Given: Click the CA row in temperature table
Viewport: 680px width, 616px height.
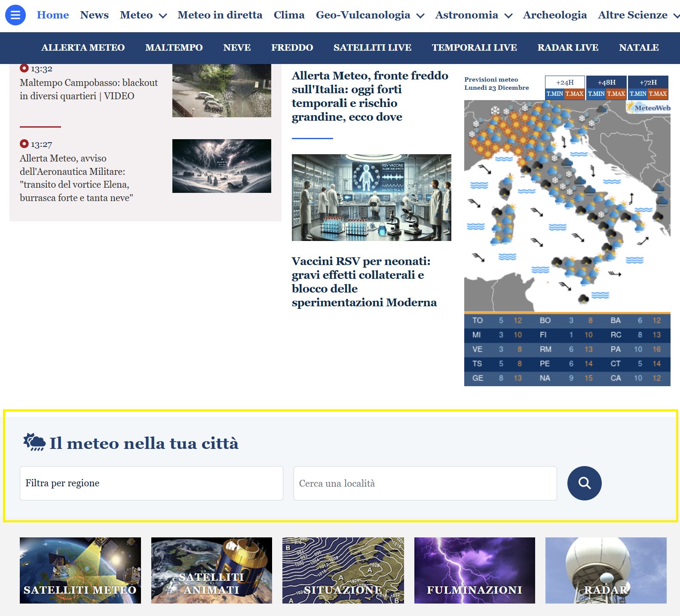Looking at the screenshot, I should pos(636,378).
